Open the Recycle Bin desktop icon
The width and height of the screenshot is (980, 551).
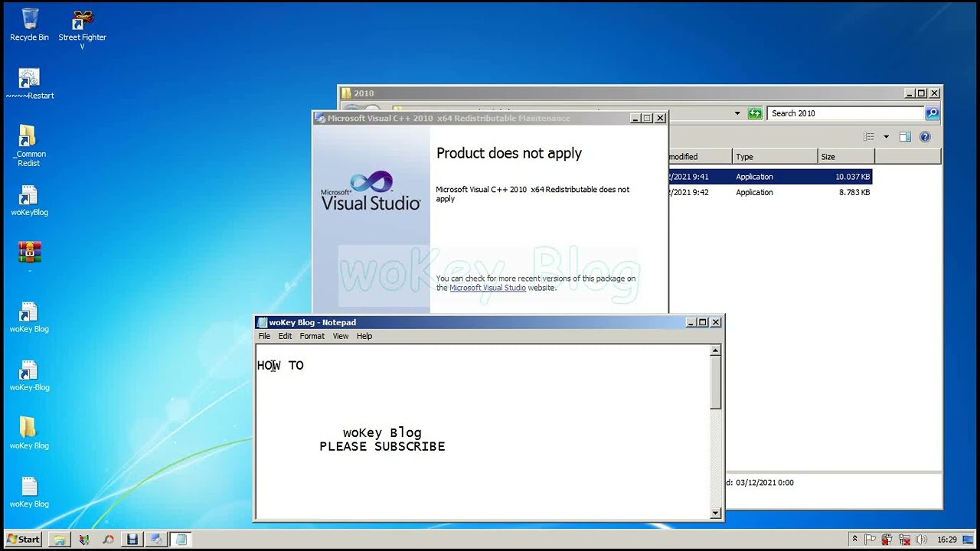click(30, 24)
